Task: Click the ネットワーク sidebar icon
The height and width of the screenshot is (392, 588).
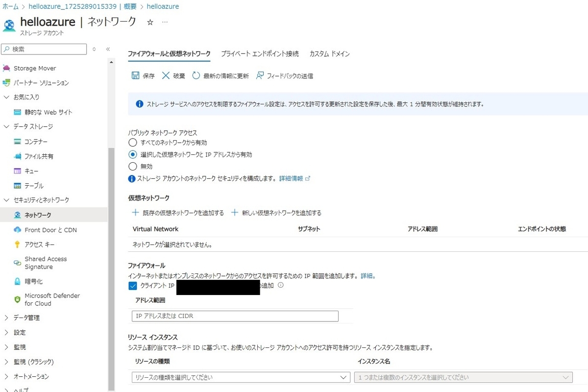Action: (x=18, y=215)
